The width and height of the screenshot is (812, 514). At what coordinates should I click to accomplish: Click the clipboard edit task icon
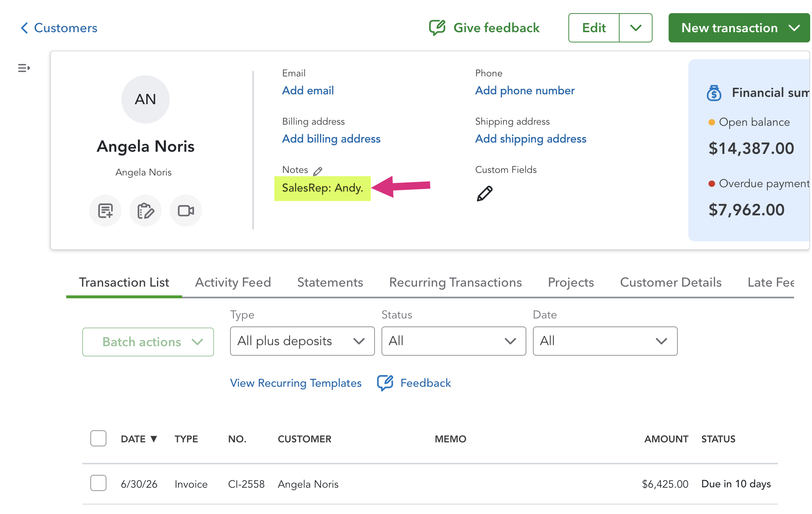pos(146,211)
